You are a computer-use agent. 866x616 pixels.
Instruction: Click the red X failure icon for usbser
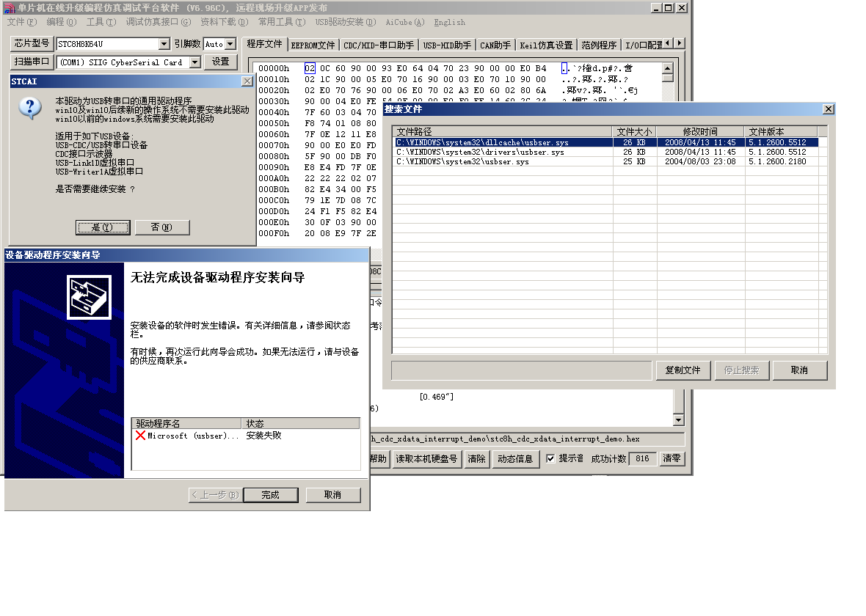pyautogui.click(x=140, y=436)
